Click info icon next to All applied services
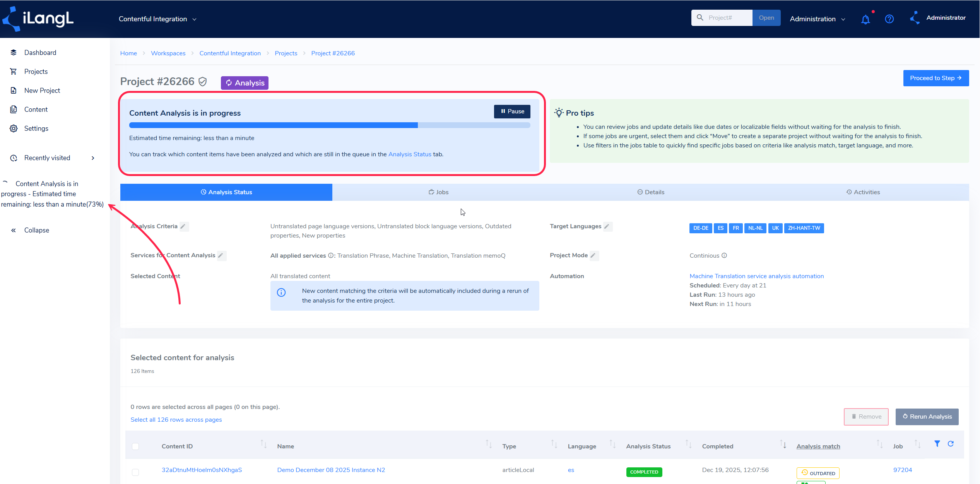This screenshot has height=484, width=980. [331, 256]
